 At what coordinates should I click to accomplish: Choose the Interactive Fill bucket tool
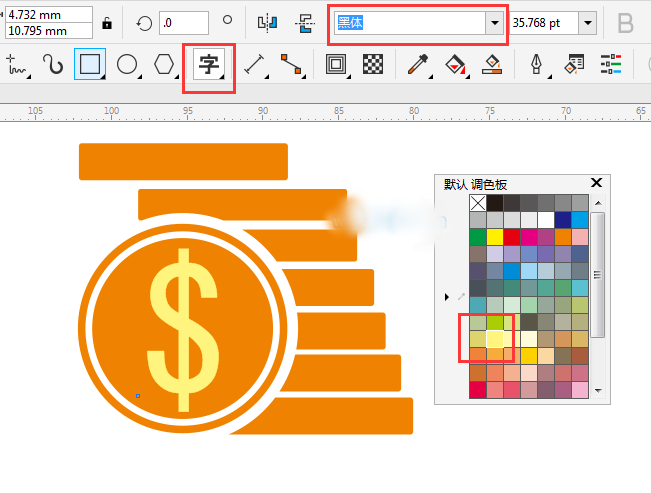coord(455,66)
